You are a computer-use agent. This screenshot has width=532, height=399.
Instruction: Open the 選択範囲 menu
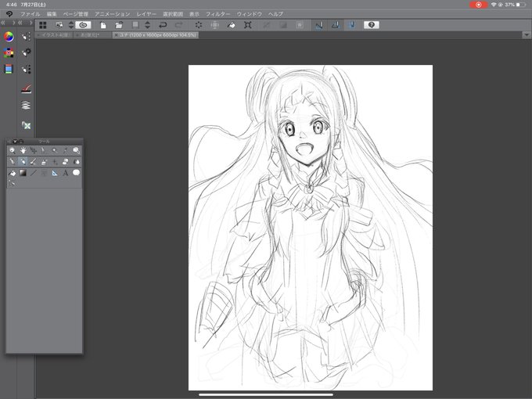173,14
